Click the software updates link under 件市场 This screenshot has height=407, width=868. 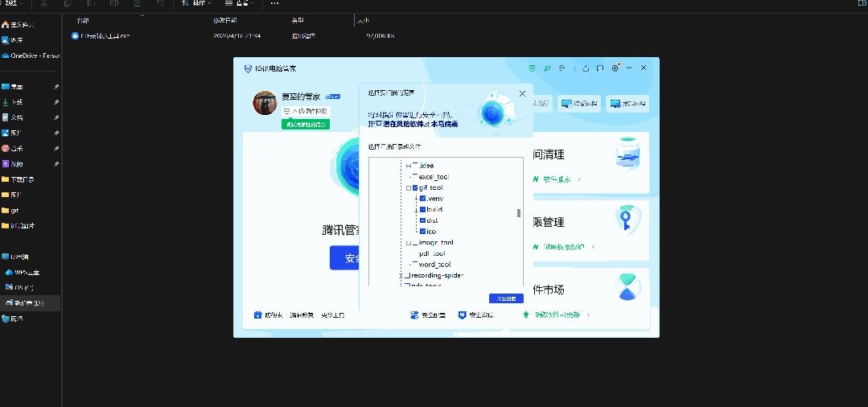pyautogui.click(x=556, y=314)
